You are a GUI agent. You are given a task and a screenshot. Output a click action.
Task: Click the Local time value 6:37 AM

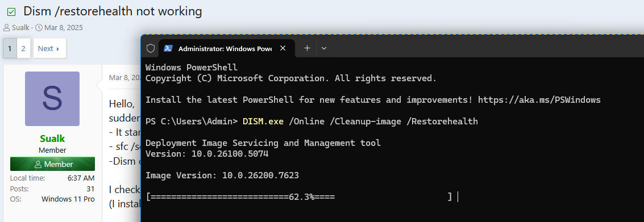tap(81, 178)
